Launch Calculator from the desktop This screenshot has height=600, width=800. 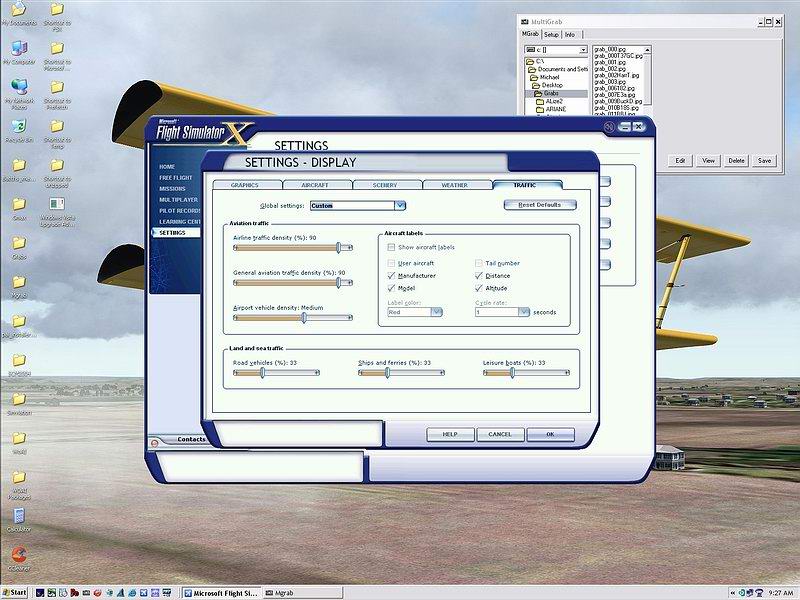coord(18,515)
